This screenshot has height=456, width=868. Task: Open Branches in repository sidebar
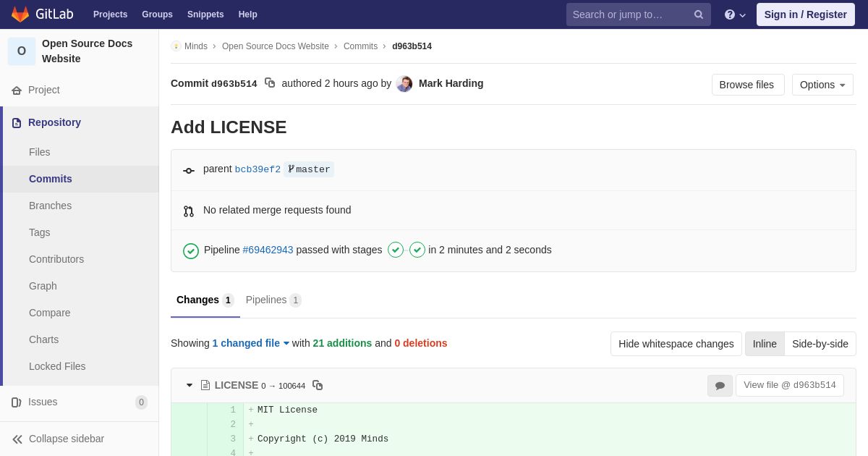(50, 206)
